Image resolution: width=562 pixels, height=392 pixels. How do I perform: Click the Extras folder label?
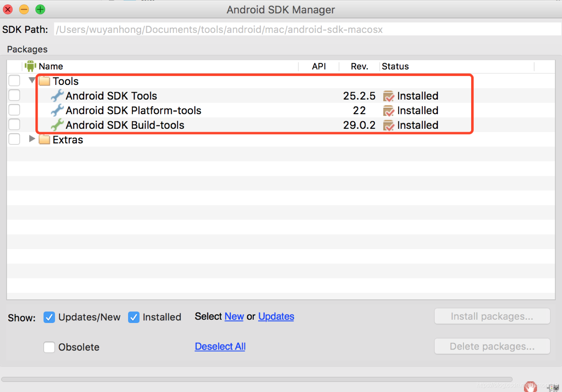click(x=68, y=140)
